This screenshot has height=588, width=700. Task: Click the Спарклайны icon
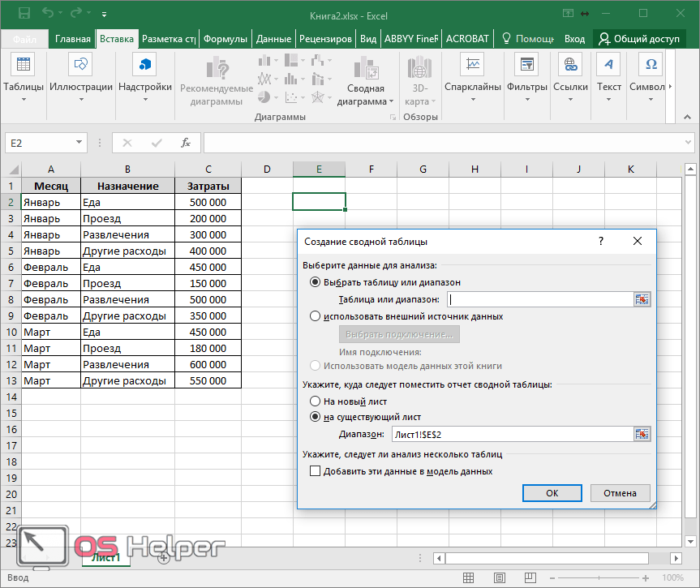(472, 65)
